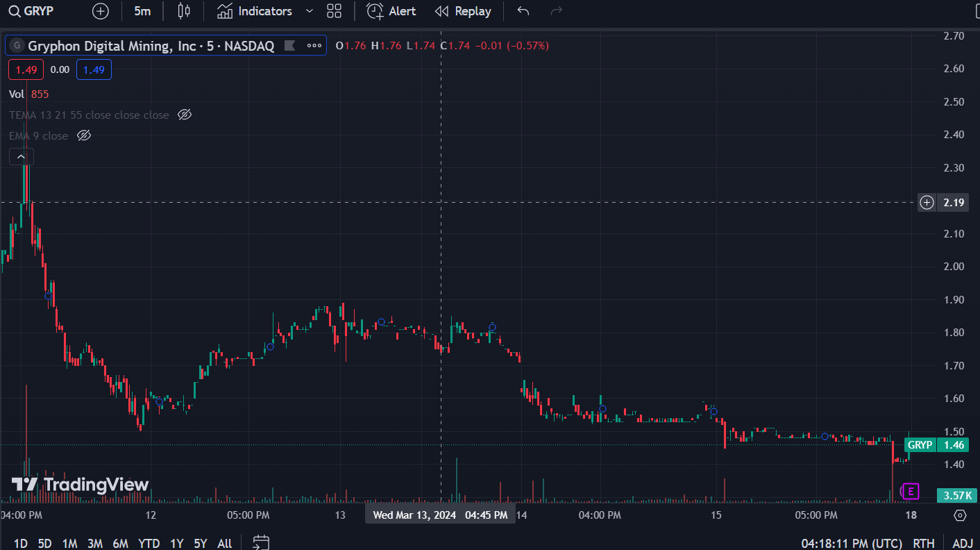Select the 1D date range
980x550 pixels.
pos(21,543)
